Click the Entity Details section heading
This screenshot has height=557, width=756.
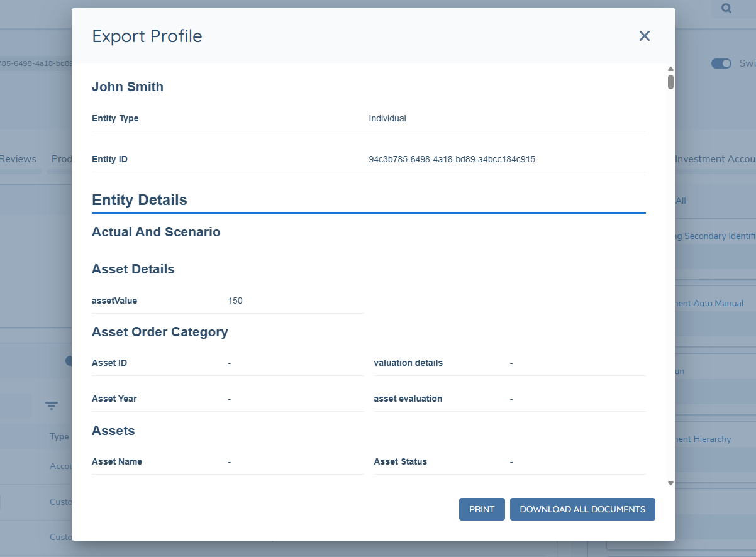139,200
